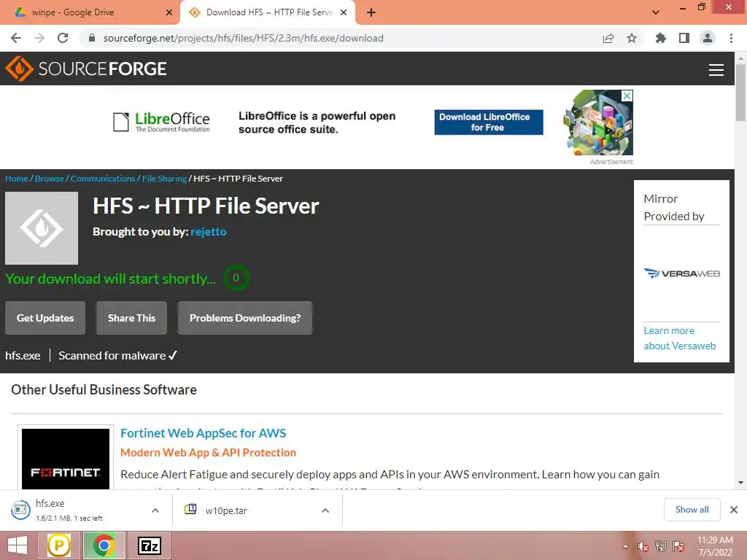Open the hfs.exe download options chevron
Image resolution: width=747 pixels, height=560 pixels.
[x=155, y=510]
